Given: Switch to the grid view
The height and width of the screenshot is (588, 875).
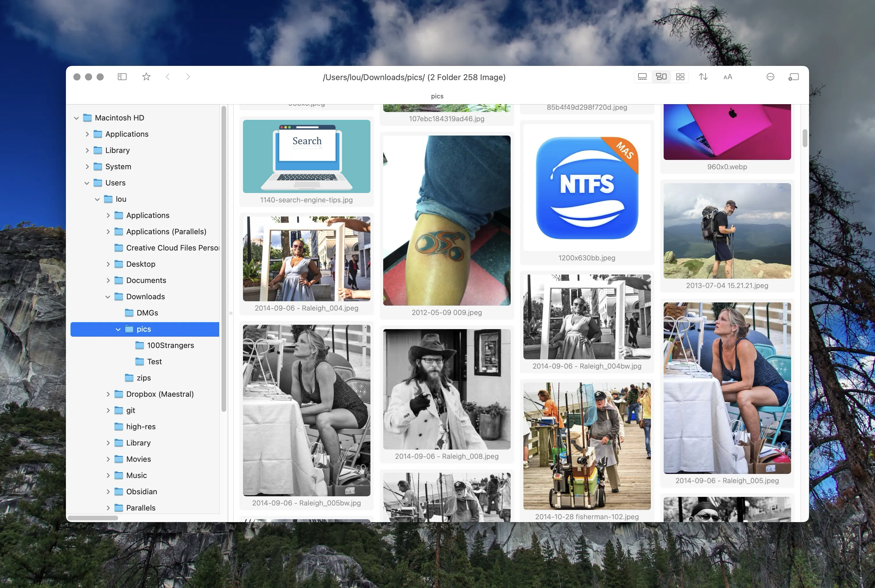Looking at the screenshot, I should (x=680, y=77).
